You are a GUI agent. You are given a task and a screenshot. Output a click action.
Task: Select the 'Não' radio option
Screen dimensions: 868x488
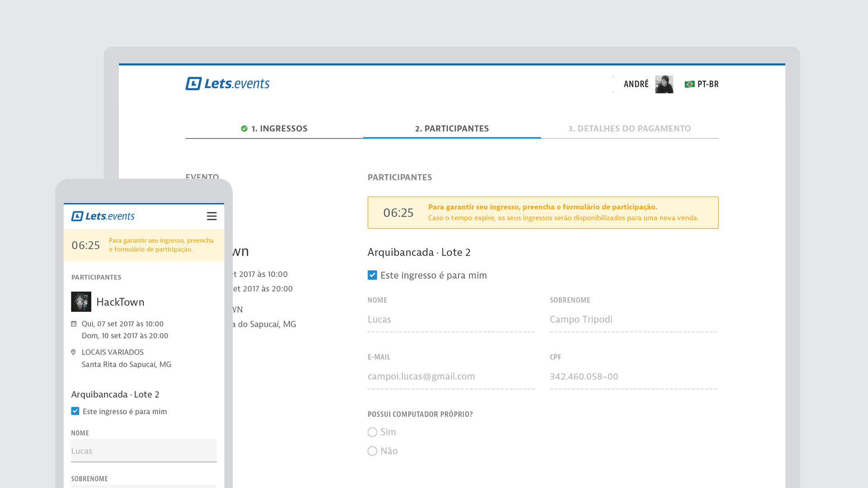372,451
